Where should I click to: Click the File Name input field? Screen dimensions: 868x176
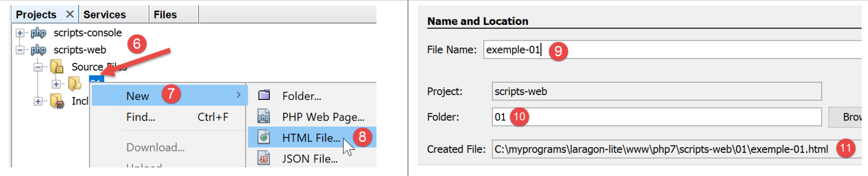coord(672,50)
